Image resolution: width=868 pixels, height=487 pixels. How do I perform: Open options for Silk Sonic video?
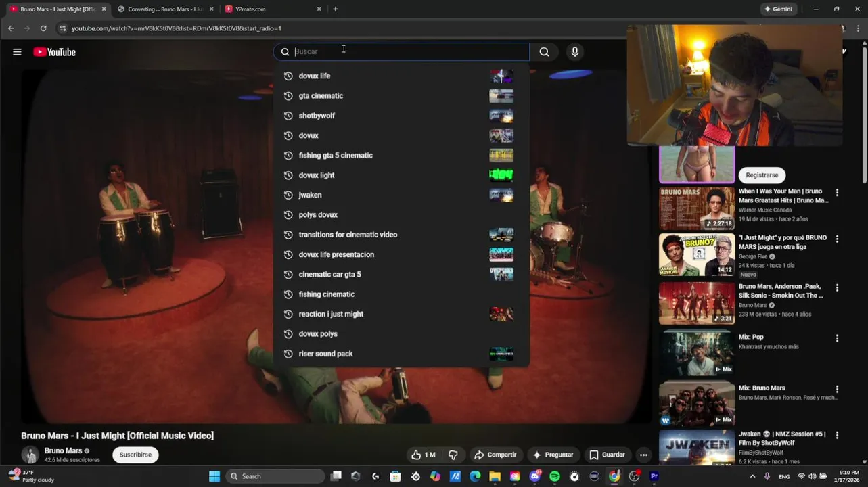tap(837, 288)
